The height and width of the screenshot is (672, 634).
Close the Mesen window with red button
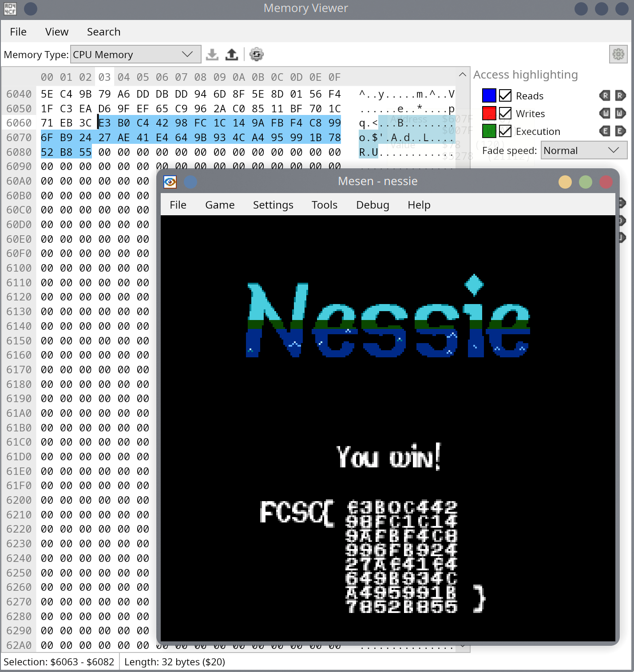(x=606, y=182)
